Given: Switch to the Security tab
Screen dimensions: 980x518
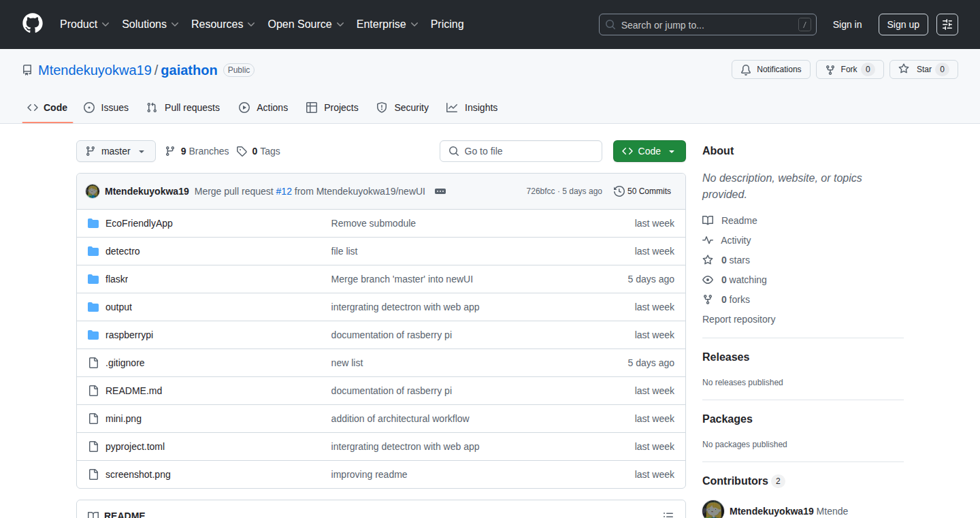Looking at the screenshot, I should 402,108.
